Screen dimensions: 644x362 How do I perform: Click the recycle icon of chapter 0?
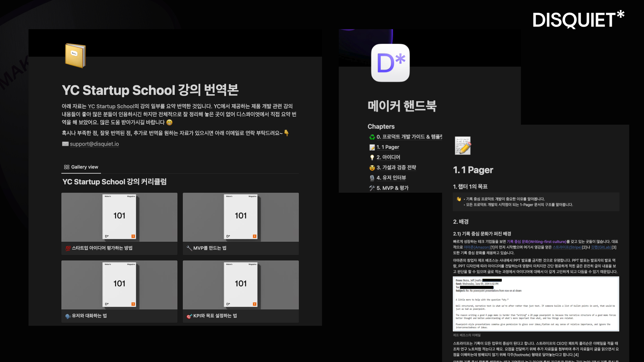click(372, 137)
